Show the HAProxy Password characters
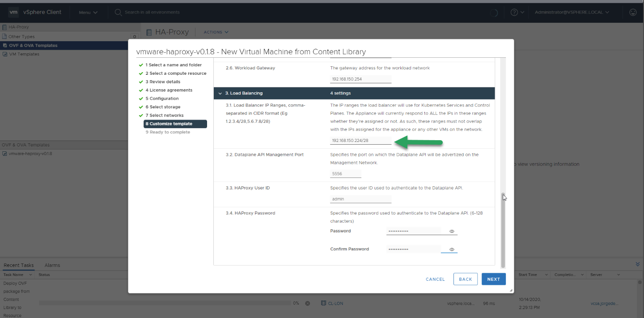Viewport: 644px width, 318px height. [452, 232]
